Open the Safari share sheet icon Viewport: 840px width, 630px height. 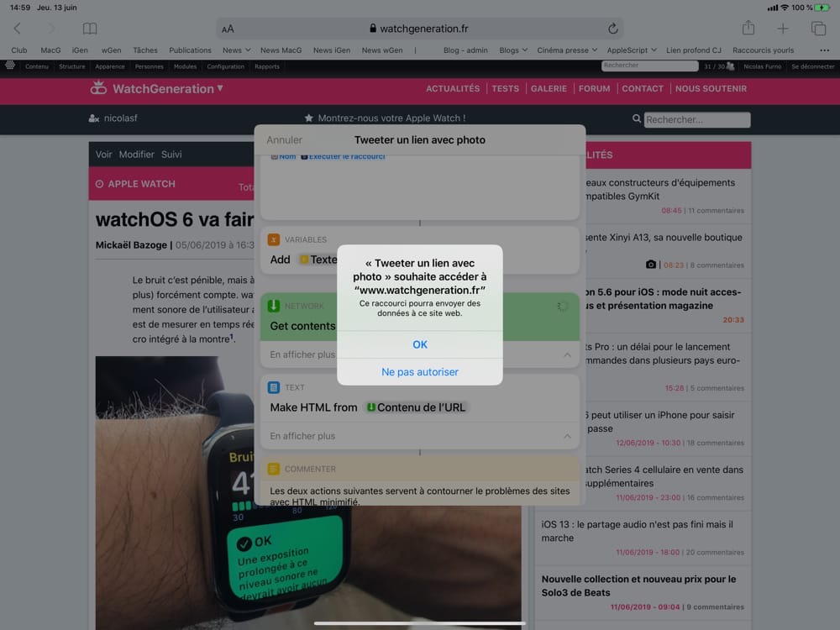pyautogui.click(x=748, y=28)
